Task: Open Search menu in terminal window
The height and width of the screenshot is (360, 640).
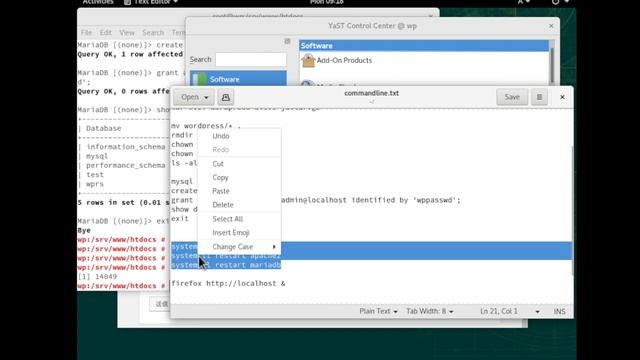Action: pos(153,33)
